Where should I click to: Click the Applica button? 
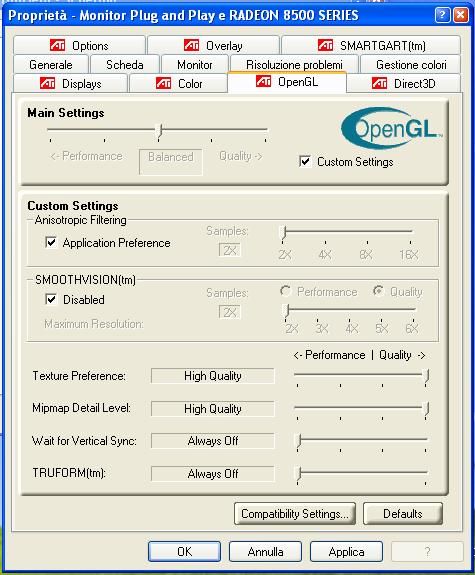point(346,552)
